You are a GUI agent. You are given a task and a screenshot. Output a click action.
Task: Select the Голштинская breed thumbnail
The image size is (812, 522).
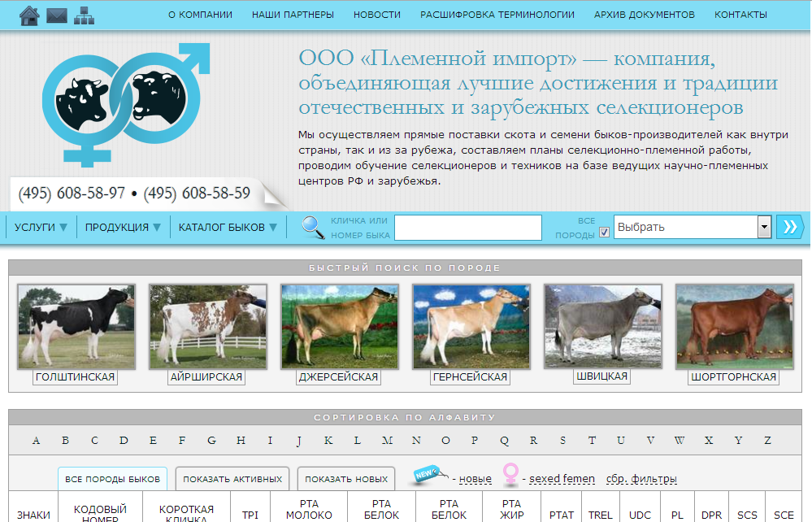click(76, 327)
